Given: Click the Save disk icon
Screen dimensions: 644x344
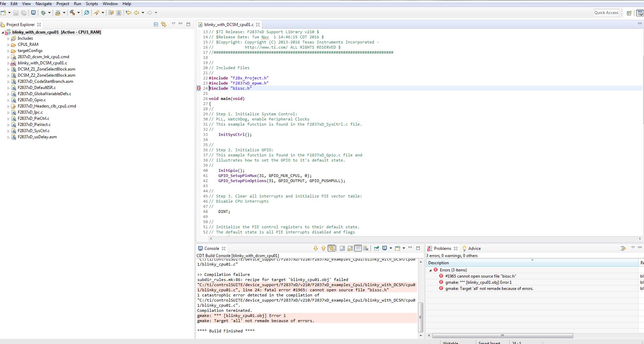Looking at the screenshot, I should [x=16, y=13].
